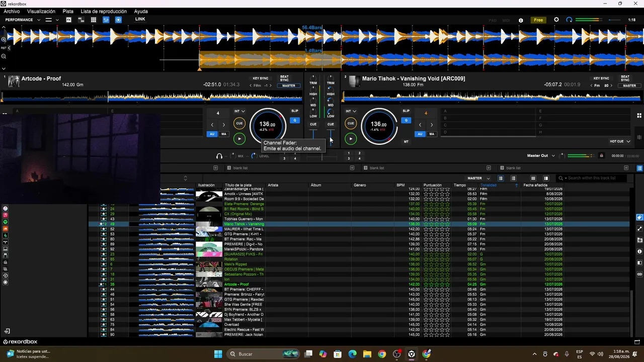Open Windows Start menu
Image resolution: width=644 pixels, height=362 pixels.
pos(218,354)
